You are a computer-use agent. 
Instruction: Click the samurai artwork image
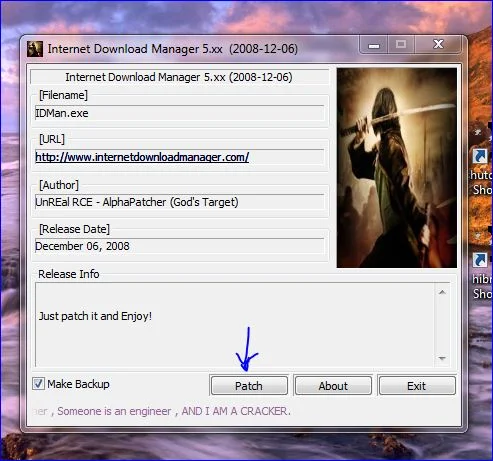[397, 168]
